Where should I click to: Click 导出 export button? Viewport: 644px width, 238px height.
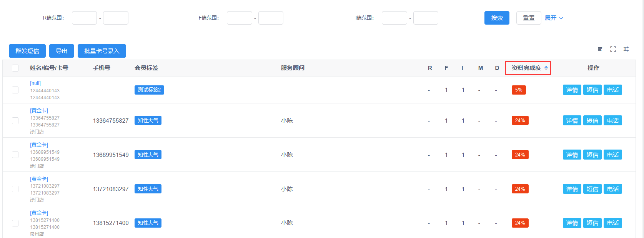[x=62, y=51]
